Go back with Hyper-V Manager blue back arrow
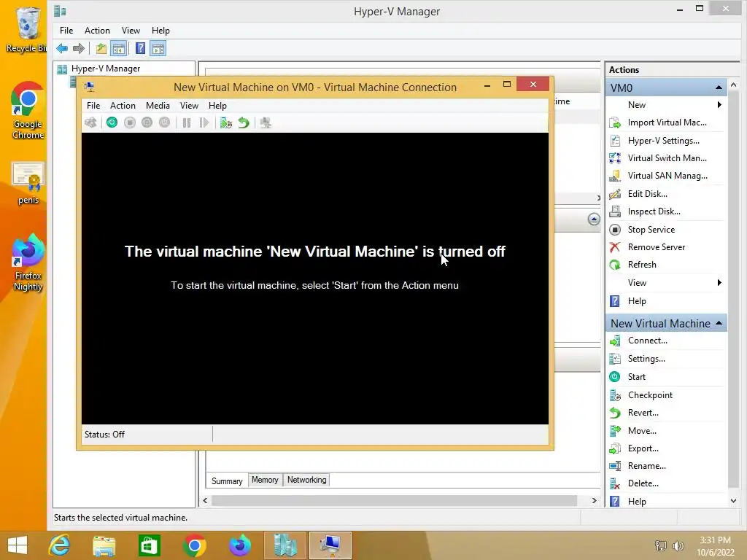Screen dimensions: 747x560 [x=62, y=48]
